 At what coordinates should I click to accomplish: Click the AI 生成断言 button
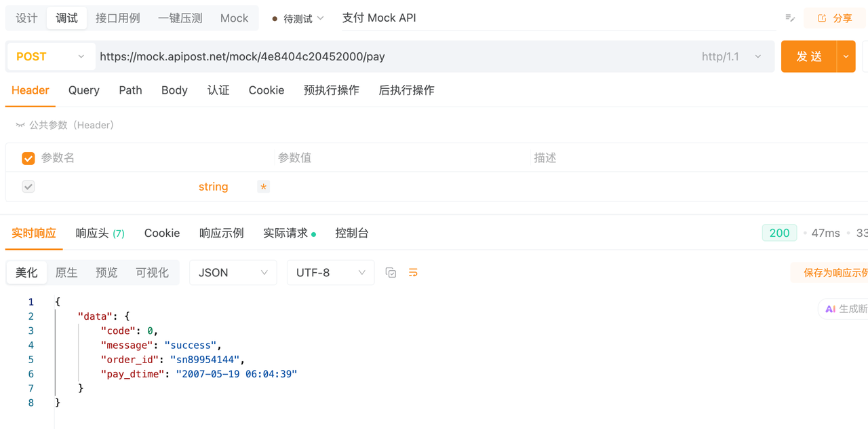click(843, 309)
